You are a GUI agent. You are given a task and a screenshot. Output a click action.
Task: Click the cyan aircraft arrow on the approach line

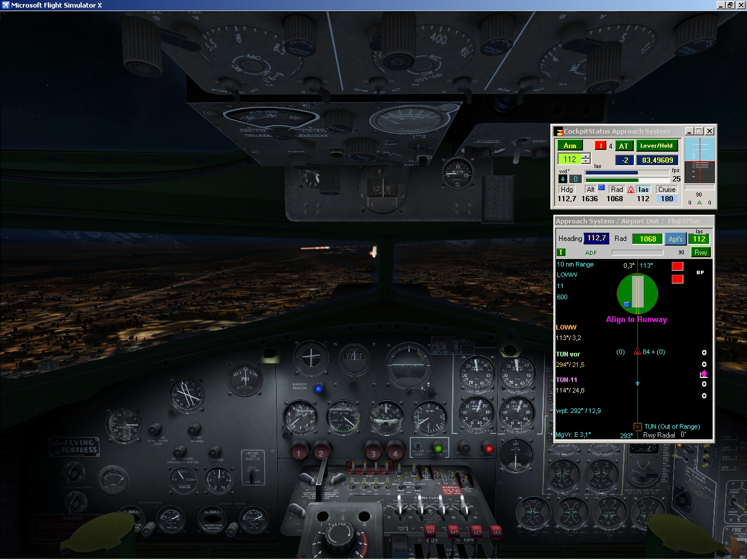[x=637, y=383]
